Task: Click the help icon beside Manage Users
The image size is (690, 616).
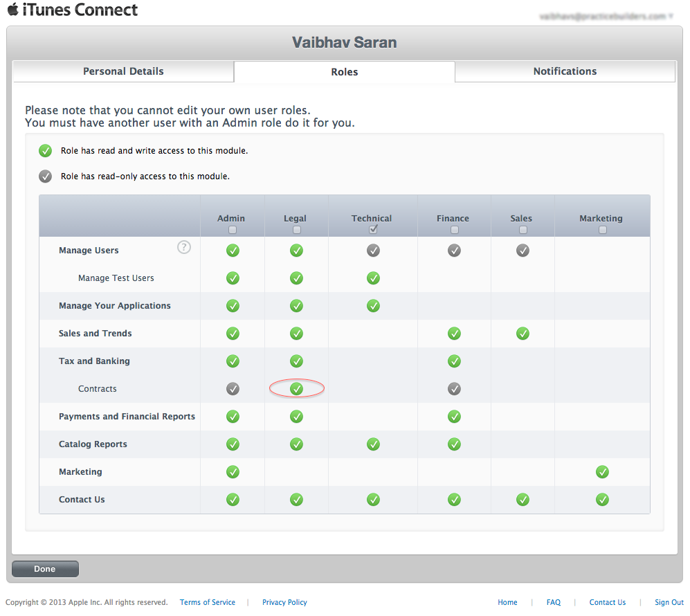Action: [x=184, y=247]
